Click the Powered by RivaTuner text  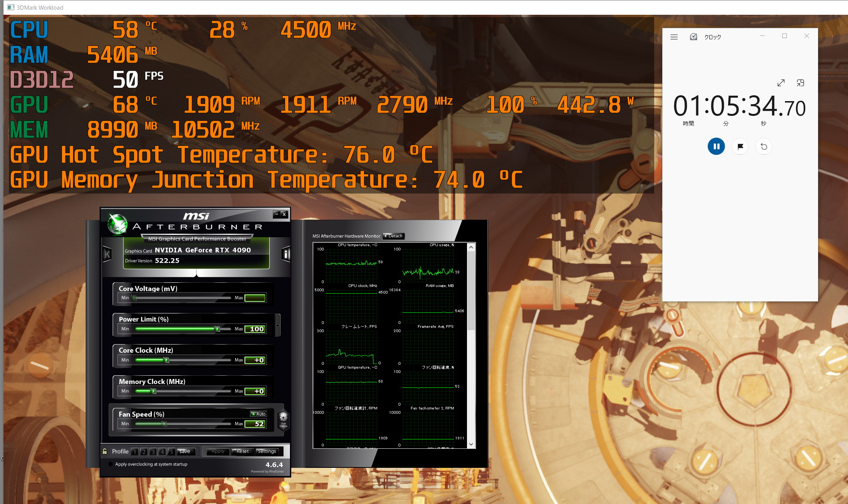tap(267, 471)
